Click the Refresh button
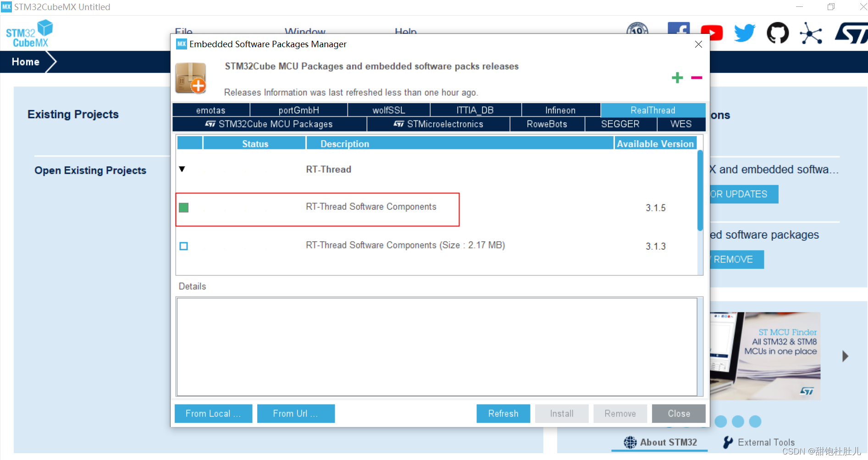The image size is (868, 460). coord(503,413)
